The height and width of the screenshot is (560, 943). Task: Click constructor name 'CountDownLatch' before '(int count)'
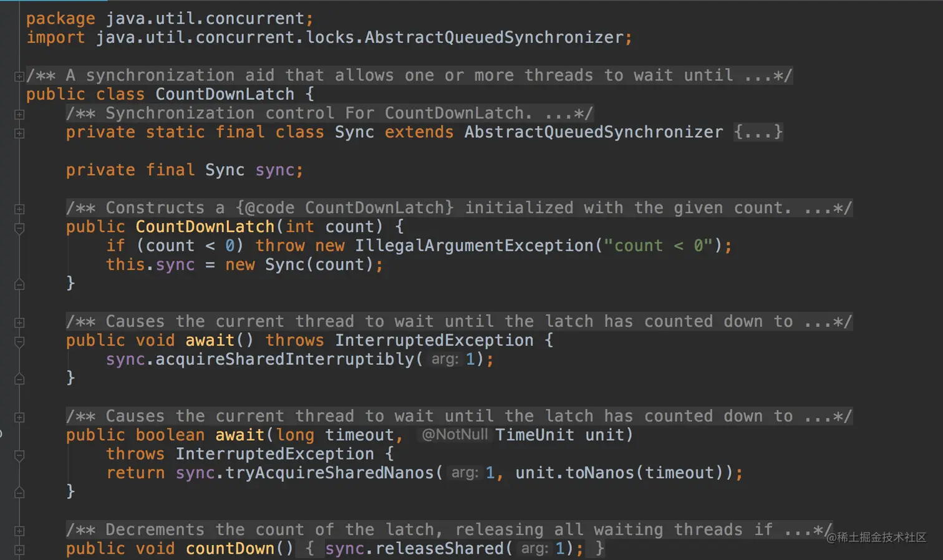coord(205,227)
